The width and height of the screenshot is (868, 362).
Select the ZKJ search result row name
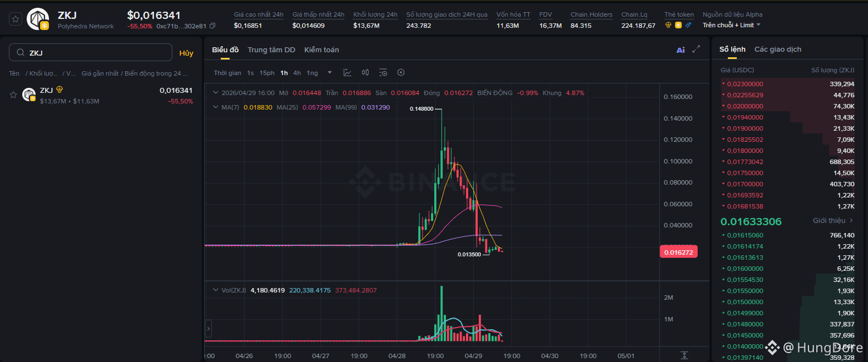[46, 90]
